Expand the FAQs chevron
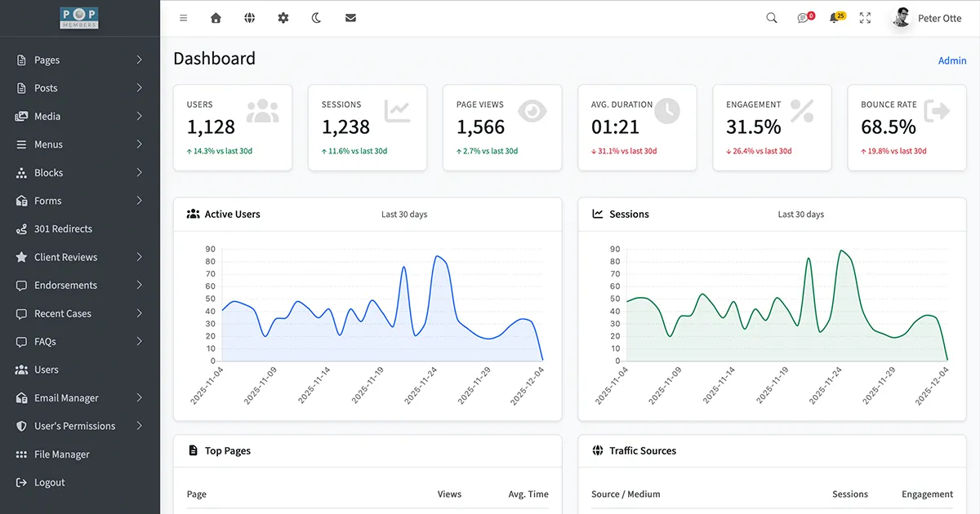 (140, 342)
